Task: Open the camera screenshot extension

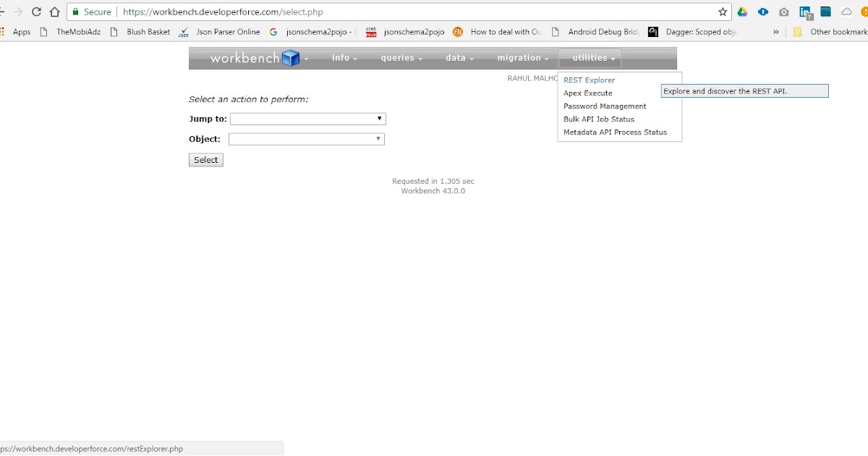Action: [x=783, y=12]
